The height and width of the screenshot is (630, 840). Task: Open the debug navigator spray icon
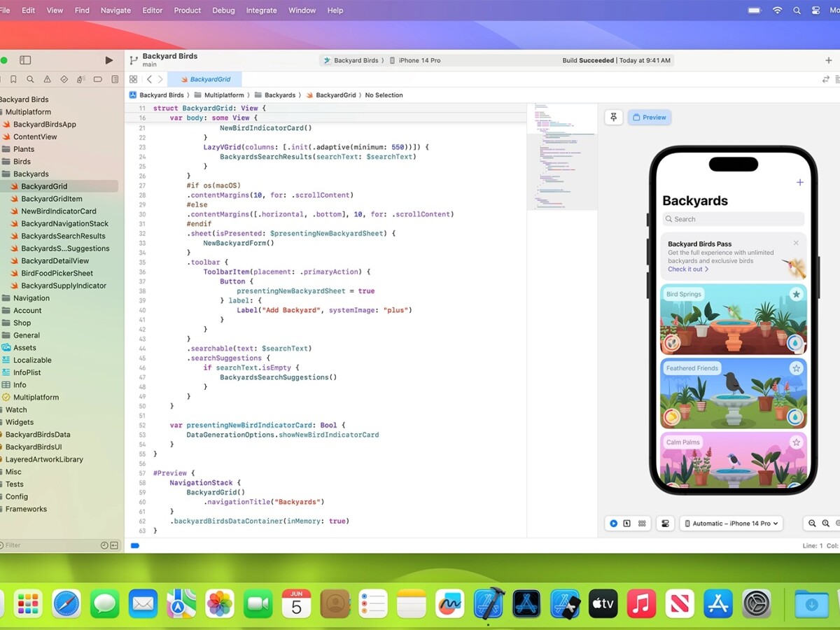(x=81, y=80)
